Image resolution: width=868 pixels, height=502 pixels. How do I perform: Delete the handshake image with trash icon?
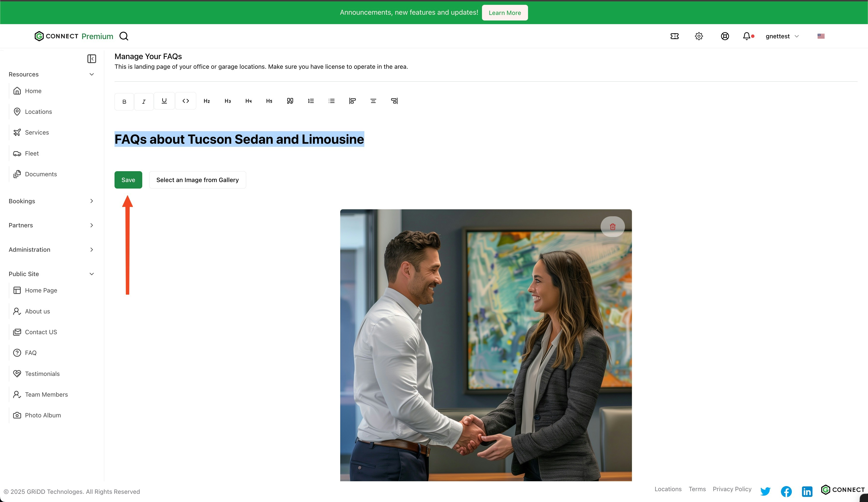point(612,226)
